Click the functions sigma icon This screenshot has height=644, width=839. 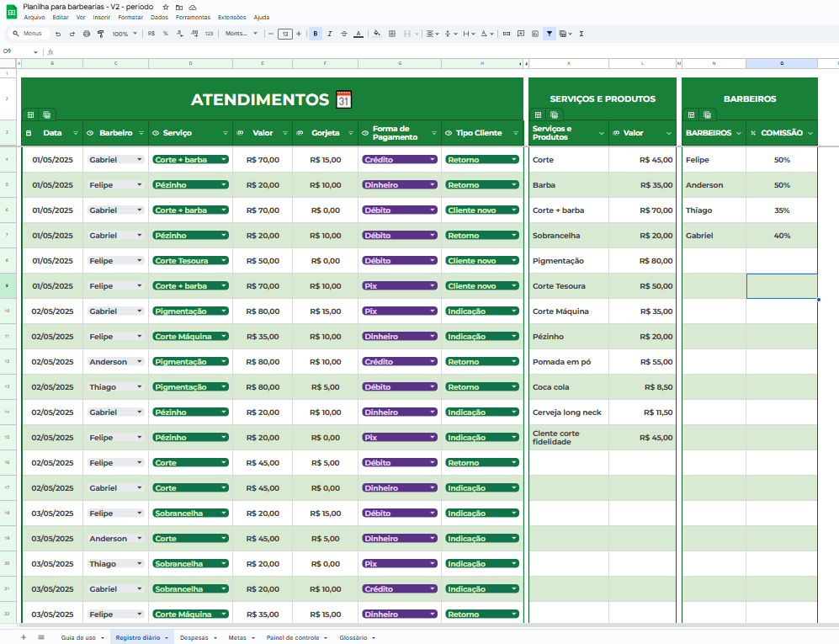pyautogui.click(x=581, y=34)
